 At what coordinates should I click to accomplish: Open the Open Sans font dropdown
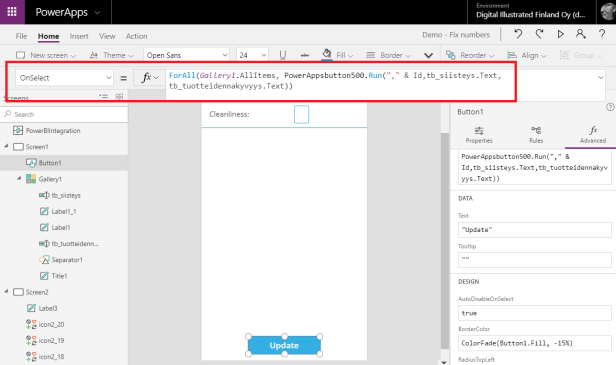[187, 55]
